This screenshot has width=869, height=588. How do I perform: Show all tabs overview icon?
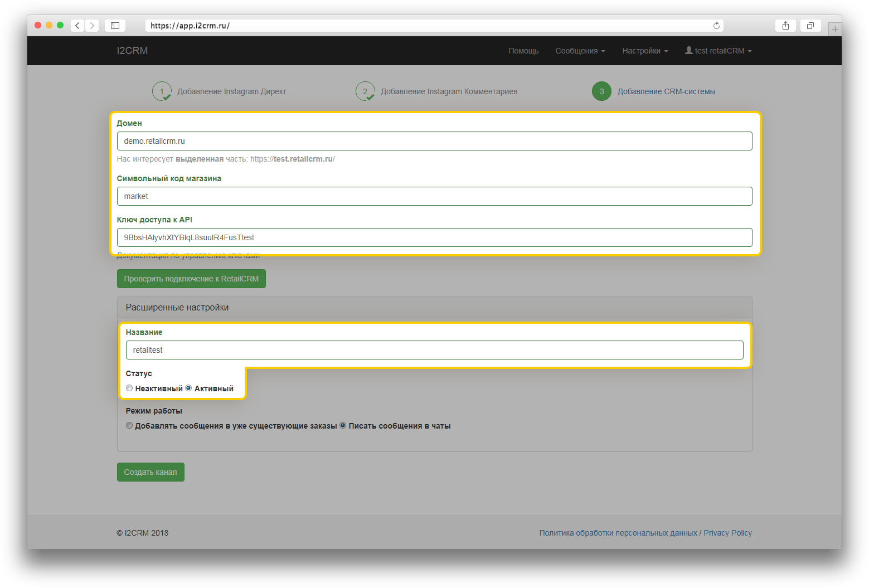pyautogui.click(x=810, y=26)
